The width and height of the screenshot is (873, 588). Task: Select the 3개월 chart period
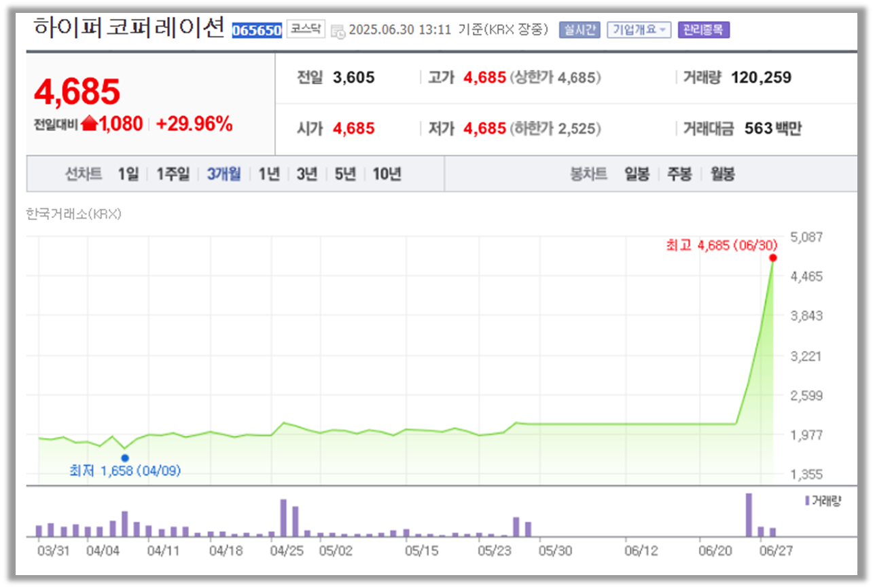coord(224,174)
